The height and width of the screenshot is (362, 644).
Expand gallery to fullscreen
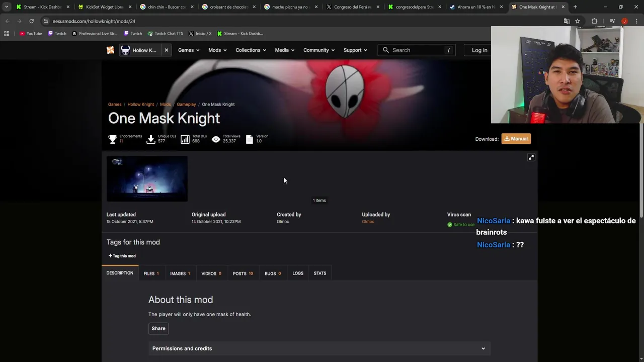pyautogui.click(x=531, y=157)
